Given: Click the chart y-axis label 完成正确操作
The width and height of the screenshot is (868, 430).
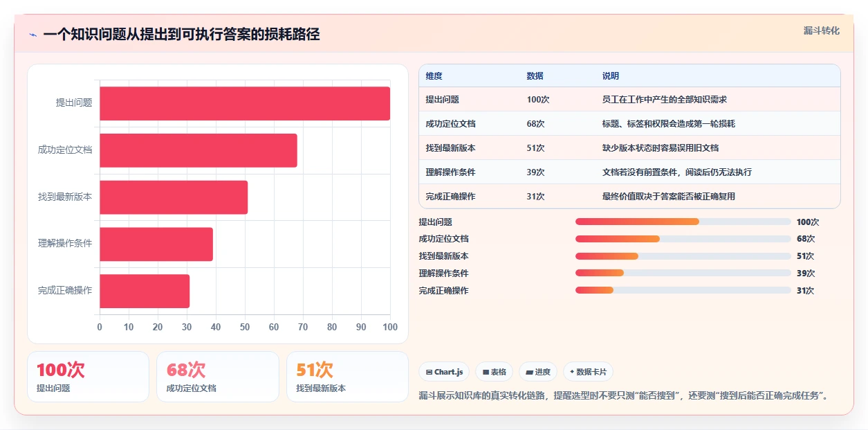Looking at the screenshot, I should (x=65, y=291).
